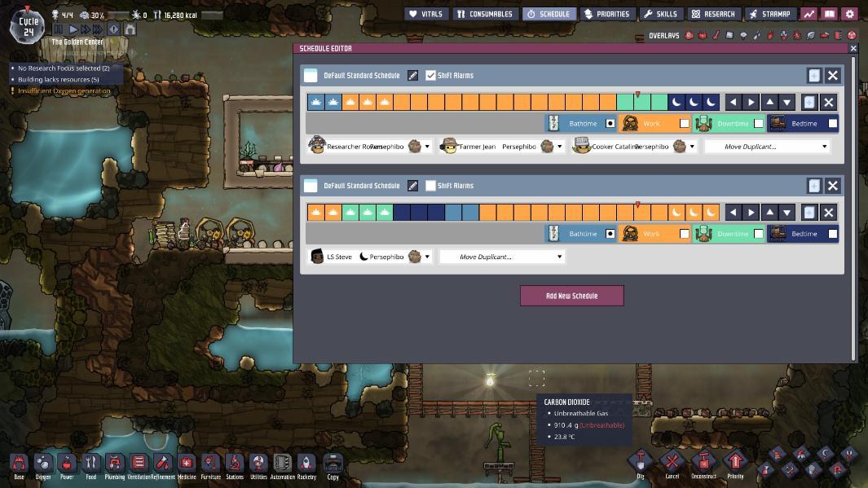The height and width of the screenshot is (488, 868).
Task: Select Bathtime paint box in second schedule
Action: point(610,234)
